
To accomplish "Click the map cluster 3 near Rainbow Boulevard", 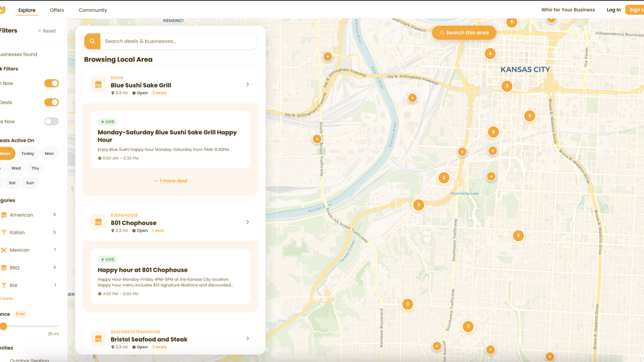I will coord(407,304).
